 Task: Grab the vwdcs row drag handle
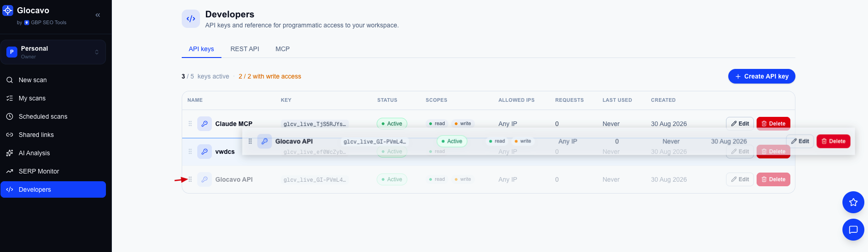tap(190, 152)
